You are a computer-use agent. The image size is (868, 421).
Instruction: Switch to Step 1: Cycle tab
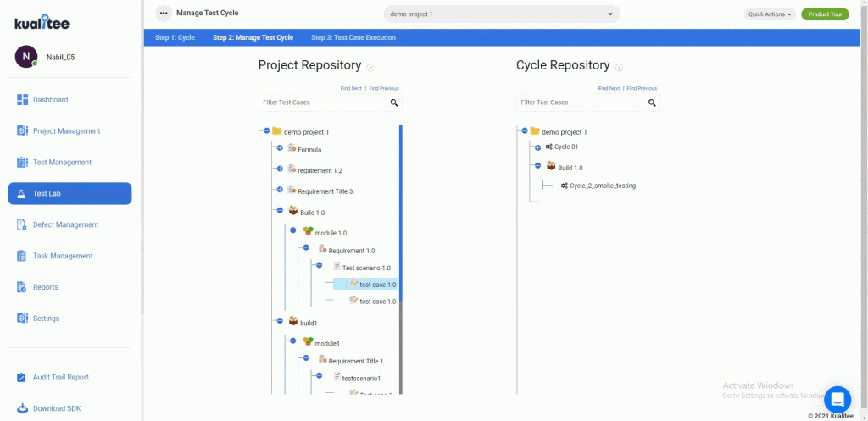point(175,37)
